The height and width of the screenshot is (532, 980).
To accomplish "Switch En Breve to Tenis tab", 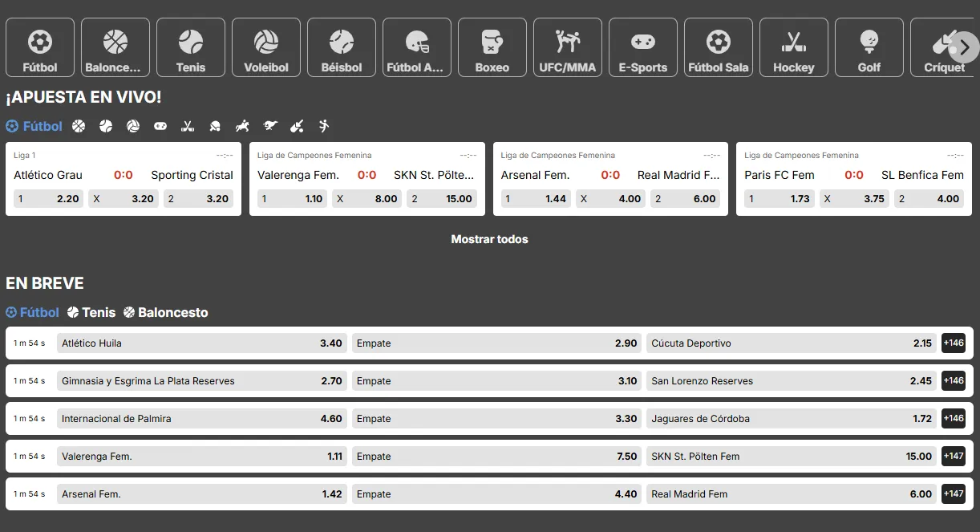I will (x=91, y=312).
